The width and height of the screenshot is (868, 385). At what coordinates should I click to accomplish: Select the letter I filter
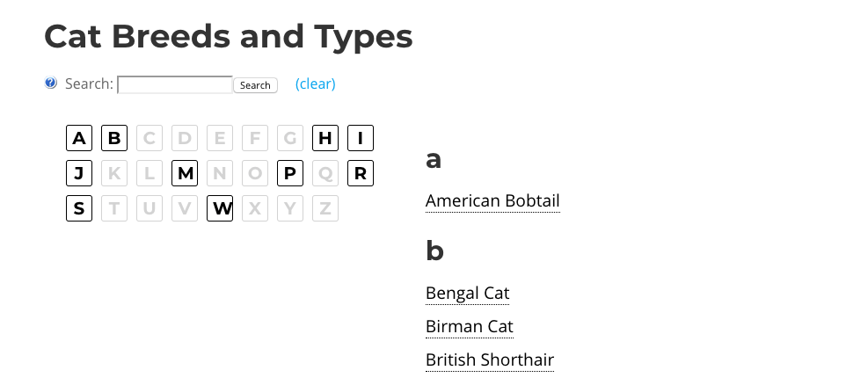[x=361, y=138]
